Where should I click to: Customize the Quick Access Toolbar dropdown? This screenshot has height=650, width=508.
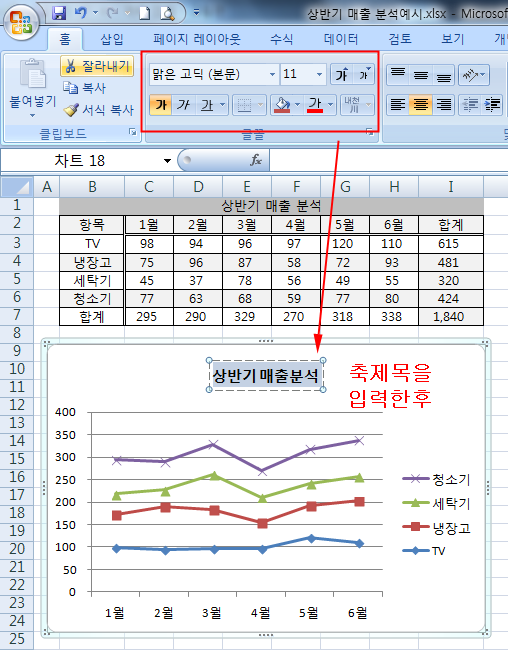(x=197, y=13)
